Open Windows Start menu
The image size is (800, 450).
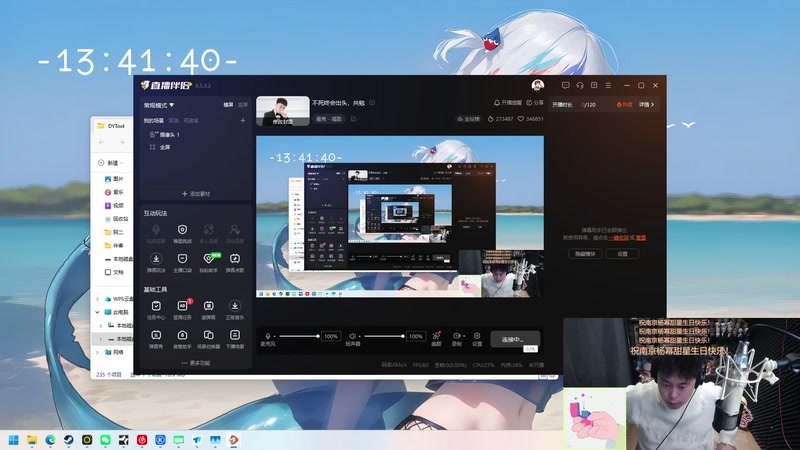coord(14,440)
